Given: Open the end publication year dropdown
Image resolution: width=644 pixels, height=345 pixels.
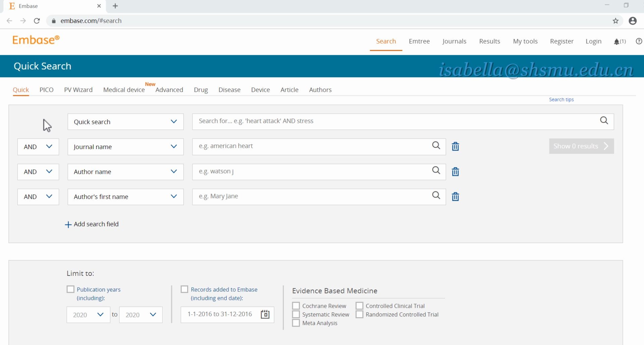Looking at the screenshot, I should point(141,315).
